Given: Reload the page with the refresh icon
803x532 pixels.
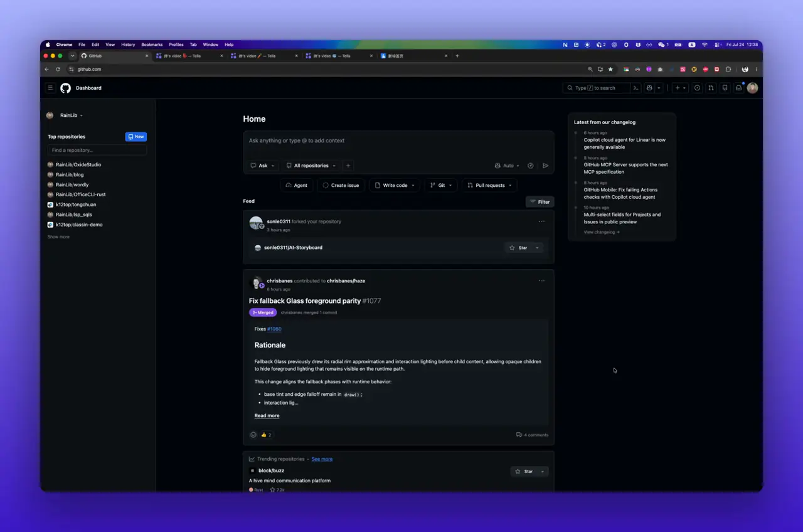Looking at the screenshot, I should pos(58,70).
